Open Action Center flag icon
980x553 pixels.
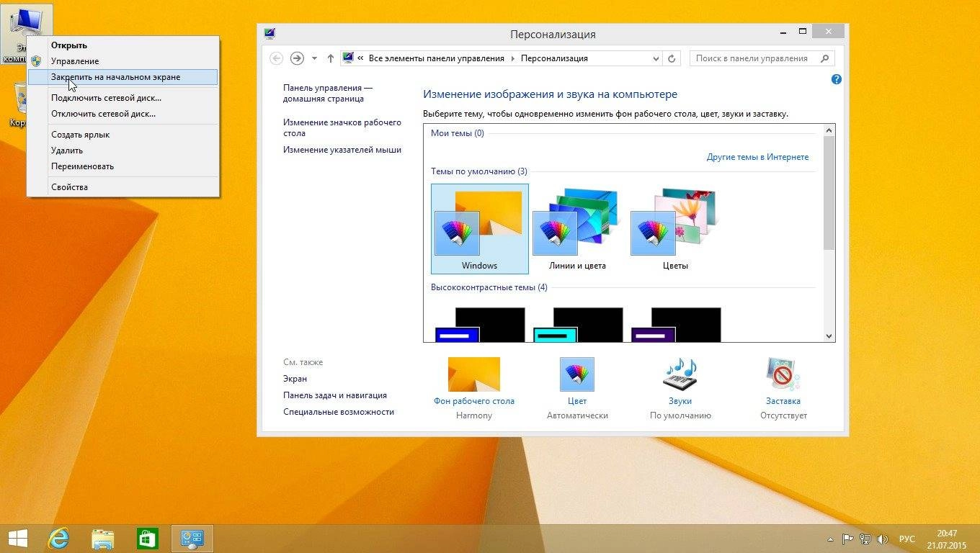(x=847, y=539)
